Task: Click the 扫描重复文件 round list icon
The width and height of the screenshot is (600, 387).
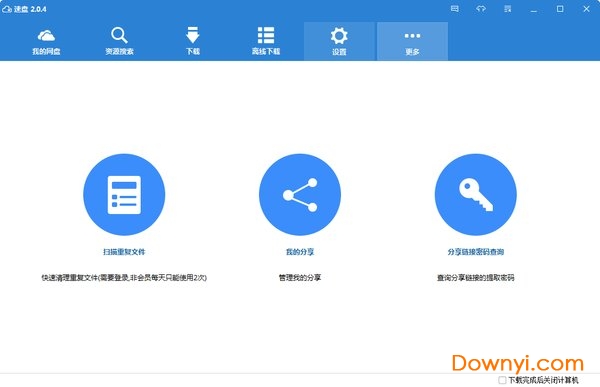Action: tap(124, 194)
